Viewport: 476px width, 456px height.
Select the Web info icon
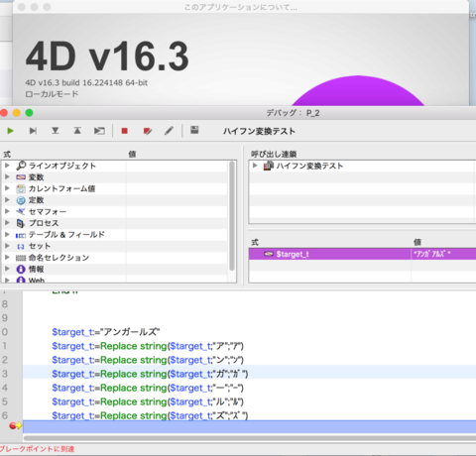pyautogui.click(x=21, y=280)
